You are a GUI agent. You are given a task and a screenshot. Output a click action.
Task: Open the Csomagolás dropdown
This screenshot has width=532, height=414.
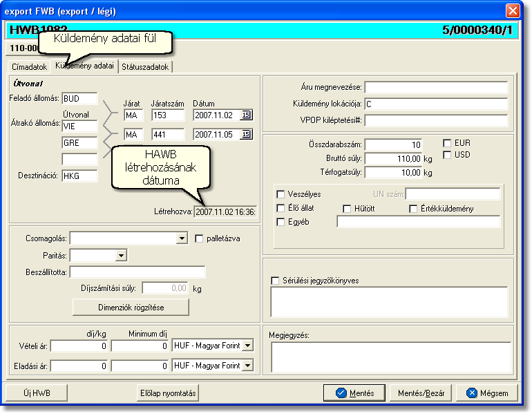[x=182, y=238]
